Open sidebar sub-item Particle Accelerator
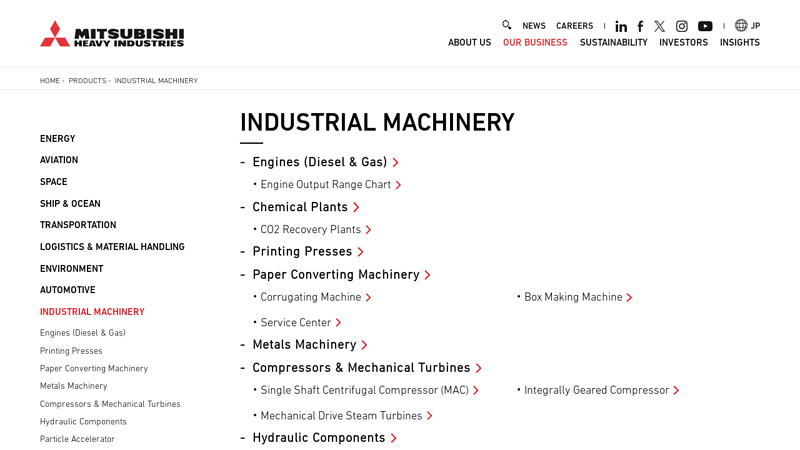 (77, 439)
